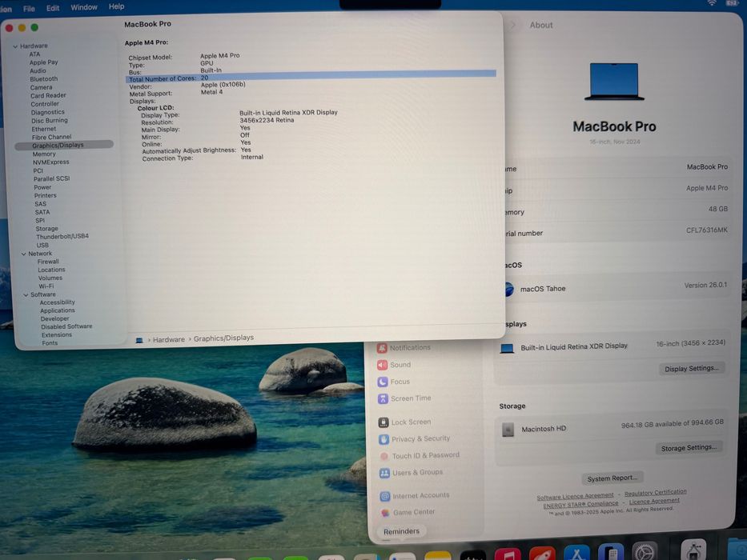747x560 pixels.
Task: Click the Built-in Liquid Retina display icon
Action: tap(507, 348)
